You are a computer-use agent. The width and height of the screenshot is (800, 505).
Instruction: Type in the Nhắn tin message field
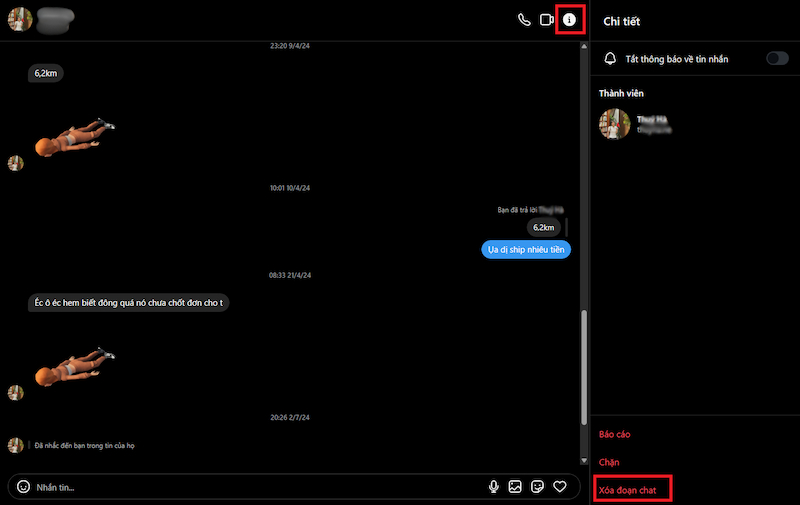click(x=250, y=487)
